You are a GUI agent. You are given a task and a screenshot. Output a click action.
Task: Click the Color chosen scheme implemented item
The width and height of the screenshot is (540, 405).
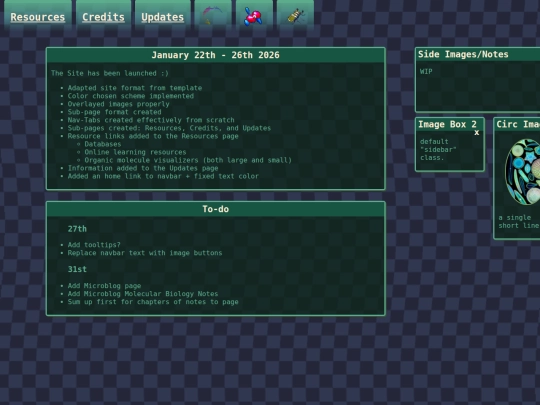tap(131, 96)
